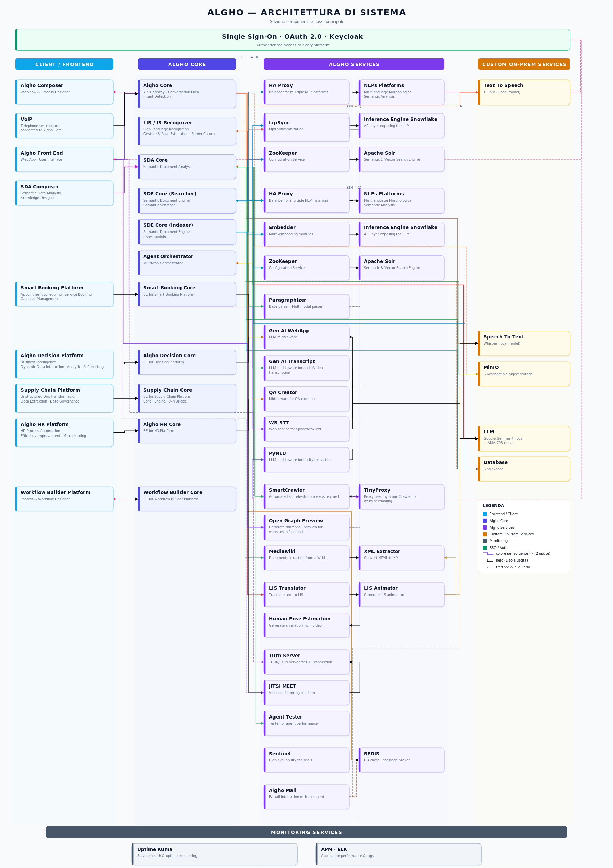Click the SSO / Auth legend swatch
Viewport: 613px width, 868px height.
[485, 548]
